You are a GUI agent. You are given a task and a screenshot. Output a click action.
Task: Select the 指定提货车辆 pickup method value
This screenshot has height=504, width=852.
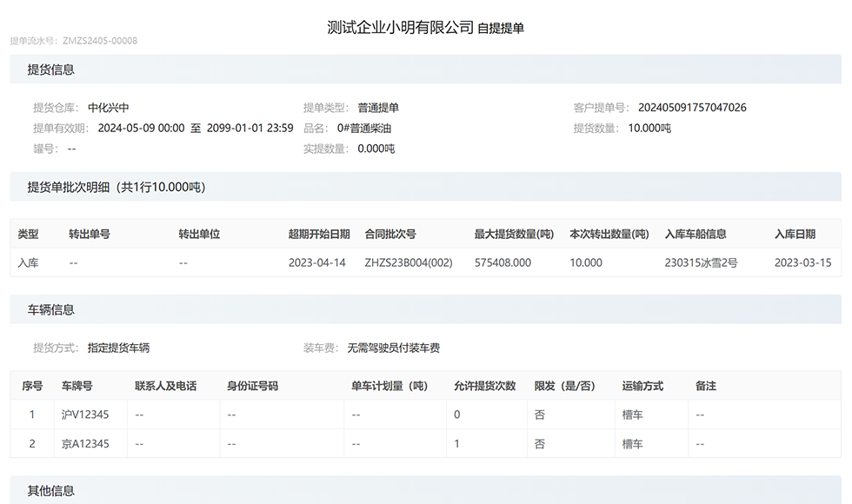[118, 348]
